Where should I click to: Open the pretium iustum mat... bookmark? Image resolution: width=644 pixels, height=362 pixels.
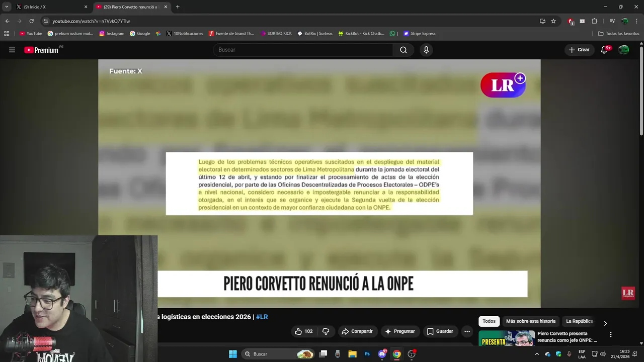[70, 34]
